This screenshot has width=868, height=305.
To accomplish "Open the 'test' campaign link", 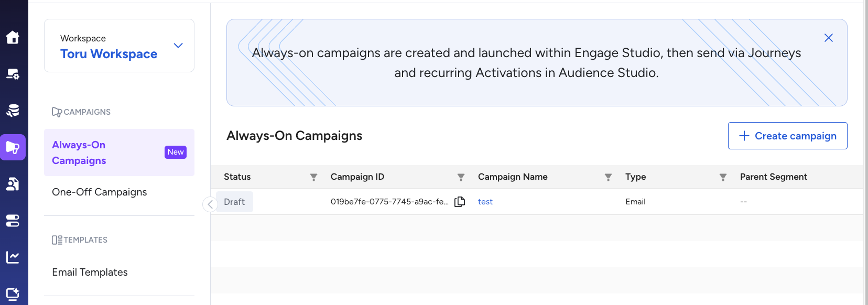I will 485,202.
